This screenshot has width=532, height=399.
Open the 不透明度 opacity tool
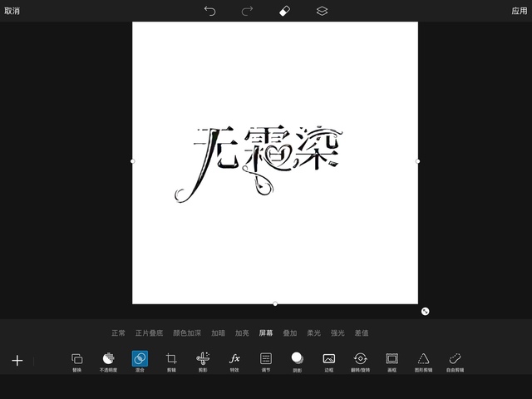point(108,360)
